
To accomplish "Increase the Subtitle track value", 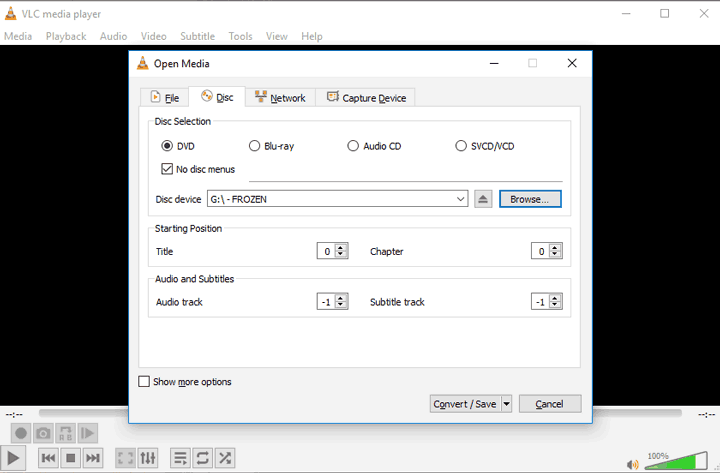I will [x=555, y=298].
